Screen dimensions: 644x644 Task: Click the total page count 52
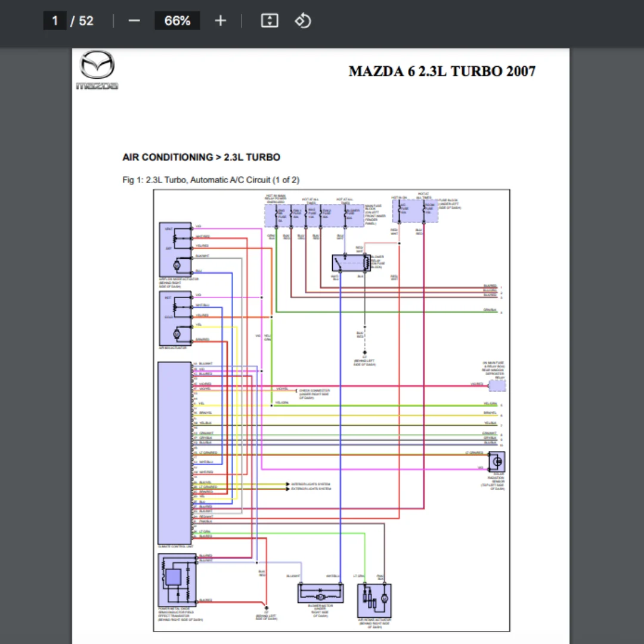click(86, 20)
